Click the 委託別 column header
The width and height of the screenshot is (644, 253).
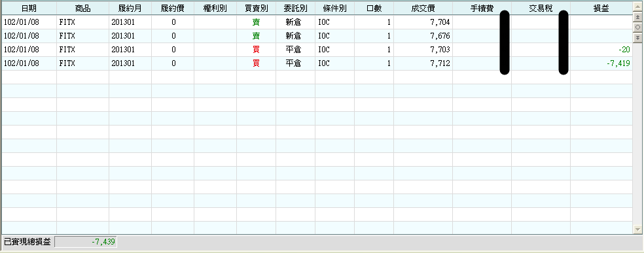point(295,8)
